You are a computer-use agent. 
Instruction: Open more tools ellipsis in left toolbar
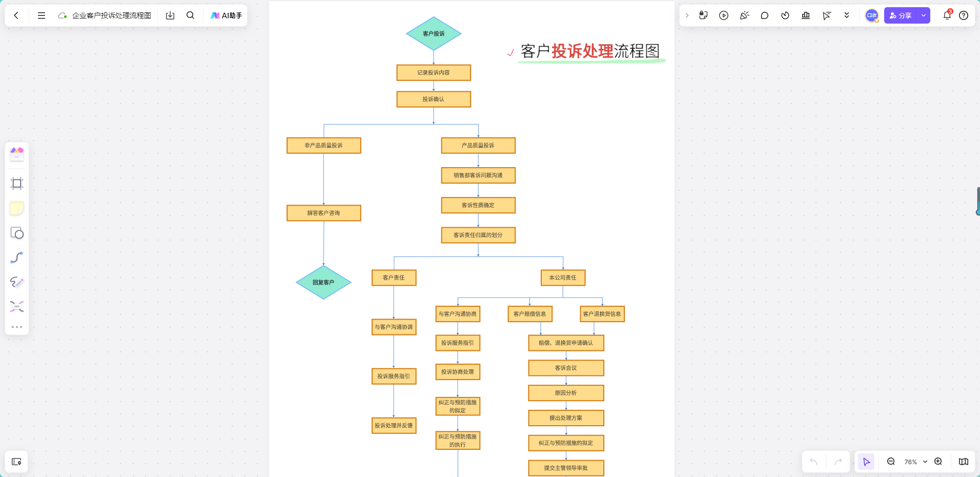pyautogui.click(x=17, y=327)
